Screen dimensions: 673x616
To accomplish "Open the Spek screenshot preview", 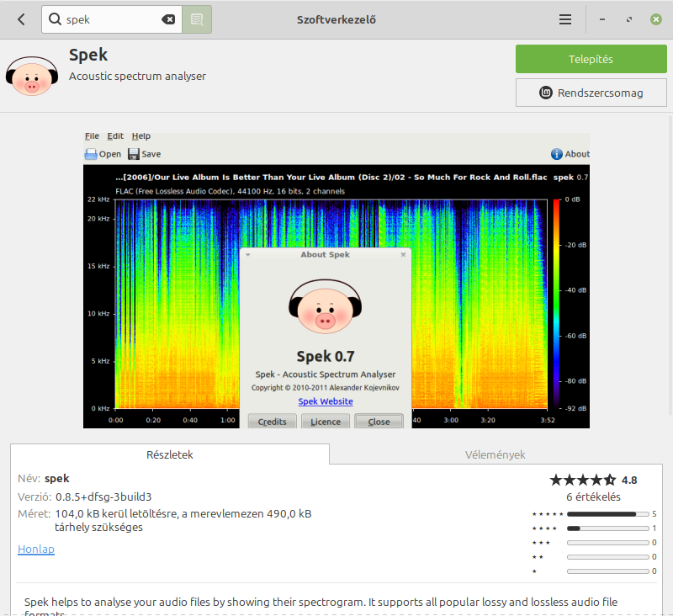I will click(336, 279).
